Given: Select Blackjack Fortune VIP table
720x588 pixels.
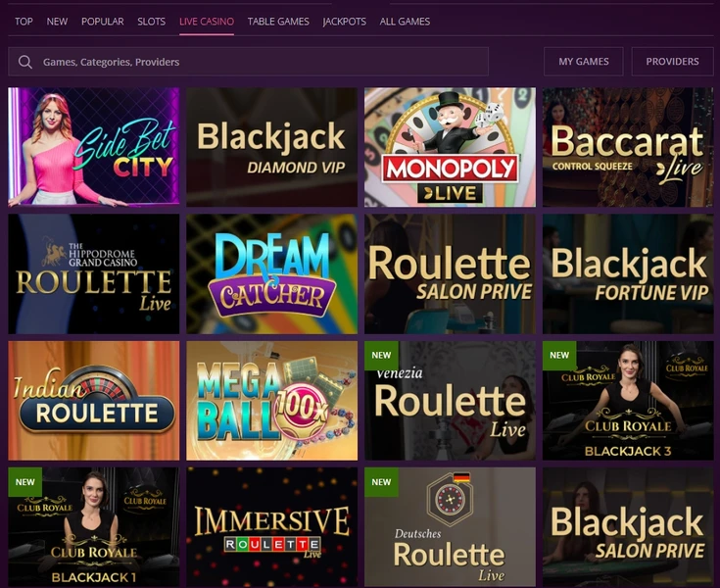Looking at the screenshot, I should coord(628,274).
